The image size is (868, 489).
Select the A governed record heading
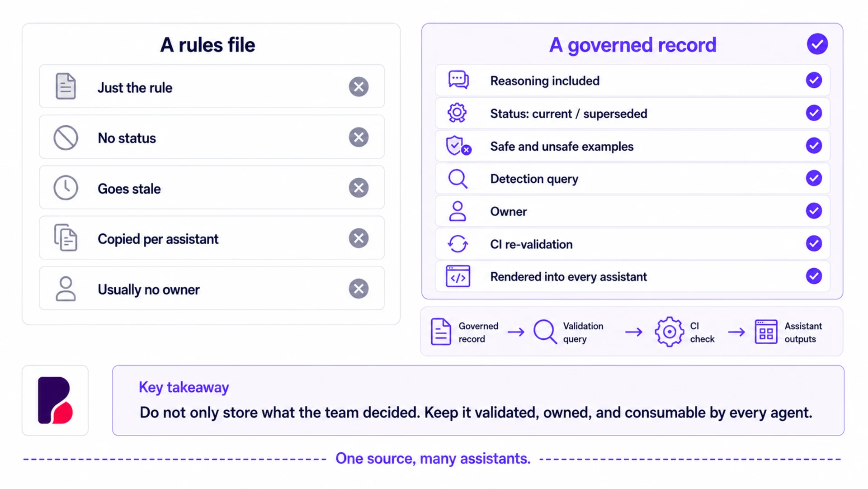(632, 45)
